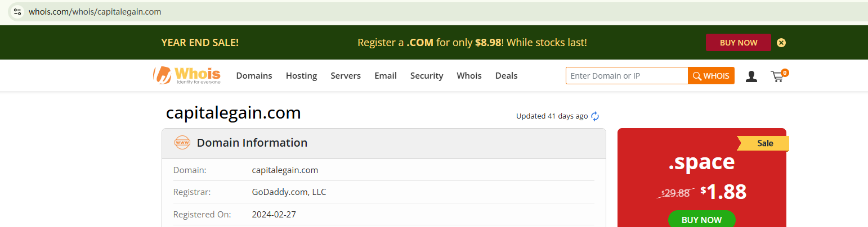Viewport: 868px width, 227px height.
Task: Click the Sale ribbon on .space ad
Action: point(764,143)
